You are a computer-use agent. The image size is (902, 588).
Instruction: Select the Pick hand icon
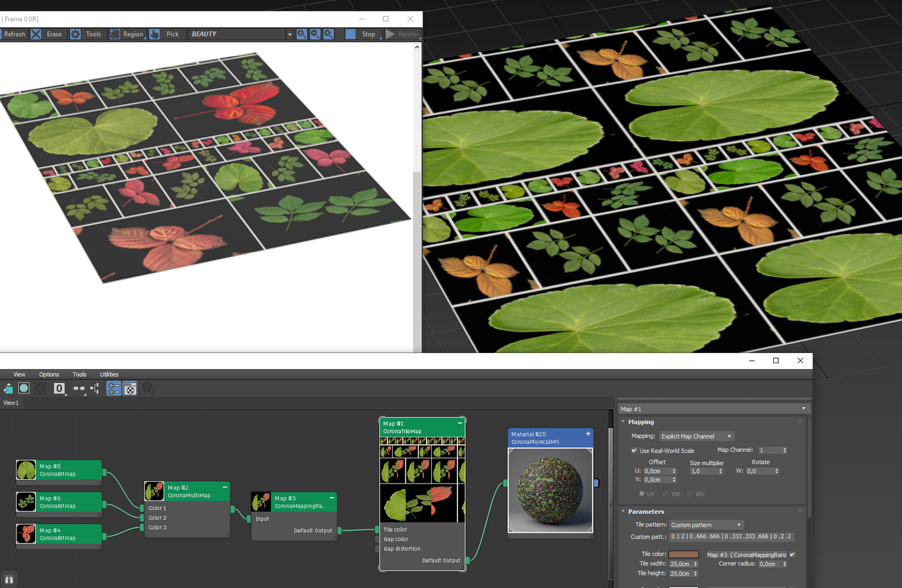coord(155,34)
